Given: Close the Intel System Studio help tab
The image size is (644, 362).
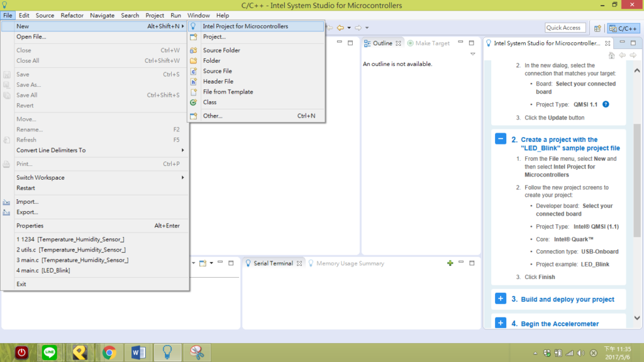Looking at the screenshot, I should click(608, 43).
